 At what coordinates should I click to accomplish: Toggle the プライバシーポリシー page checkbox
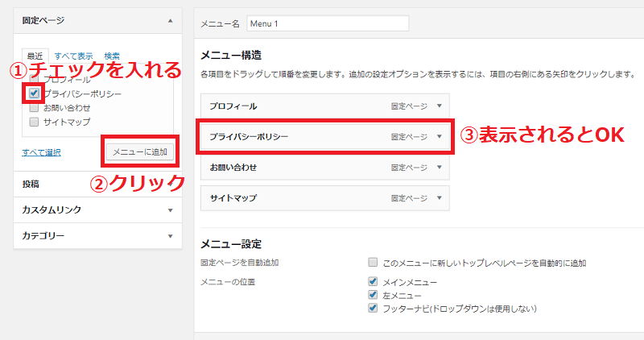(x=34, y=93)
